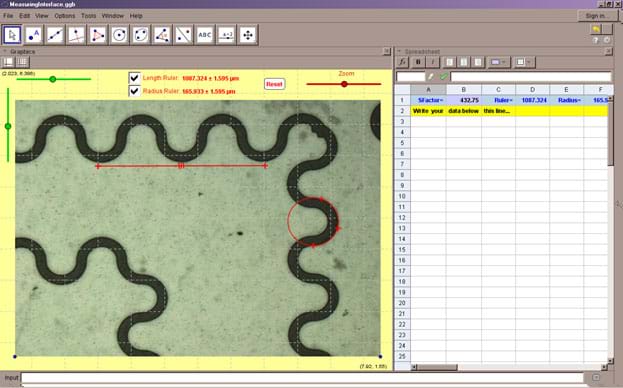Select the Line through Two Points tool

(x=55, y=35)
